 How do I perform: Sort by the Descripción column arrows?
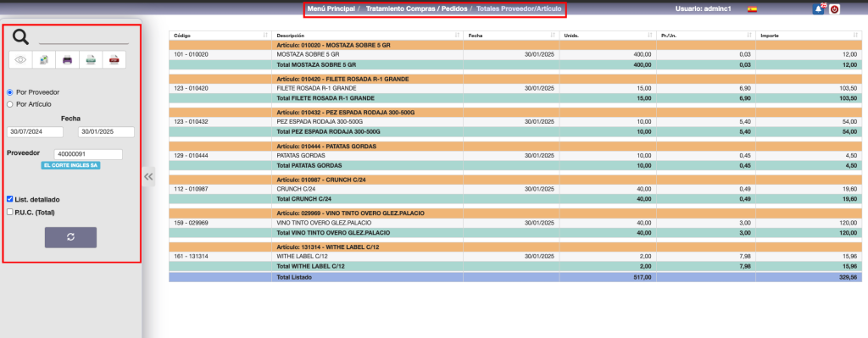[457, 35]
